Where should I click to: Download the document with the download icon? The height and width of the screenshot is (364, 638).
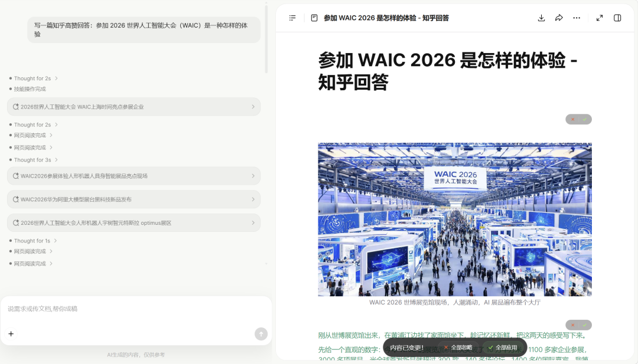(541, 18)
